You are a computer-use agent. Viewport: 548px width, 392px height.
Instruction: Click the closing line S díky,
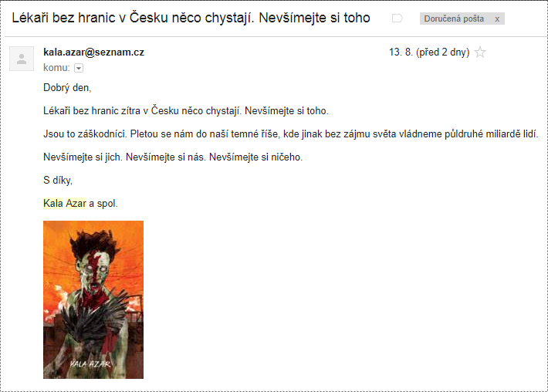58,181
